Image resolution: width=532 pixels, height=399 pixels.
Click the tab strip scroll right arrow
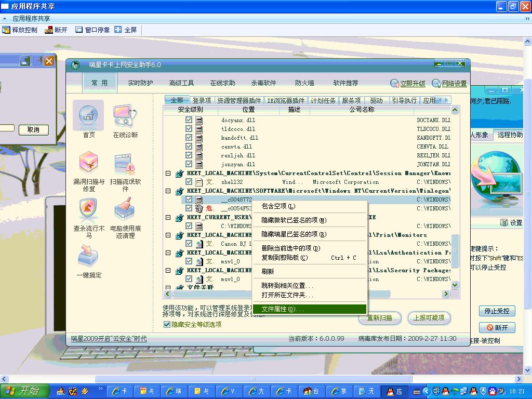coord(446,100)
